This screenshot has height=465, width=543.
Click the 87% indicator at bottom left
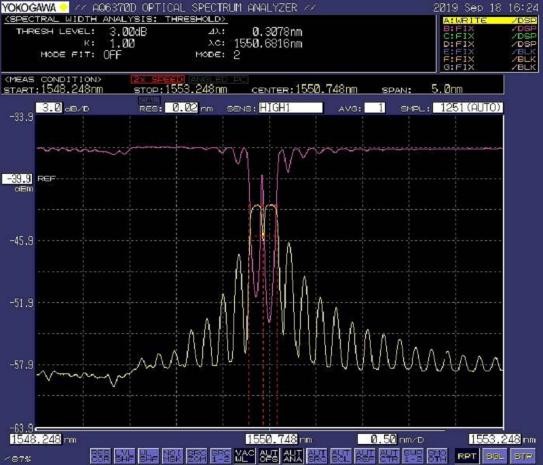click(x=18, y=459)
